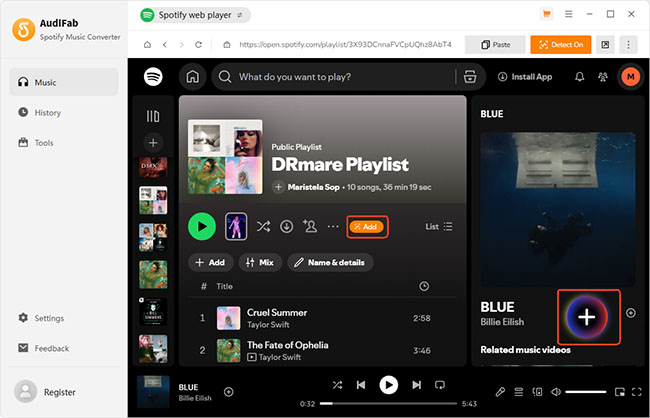Open the AudiFab hamburger menu
The width and height of the screenshot is (650, 418).
coord(569,14)
